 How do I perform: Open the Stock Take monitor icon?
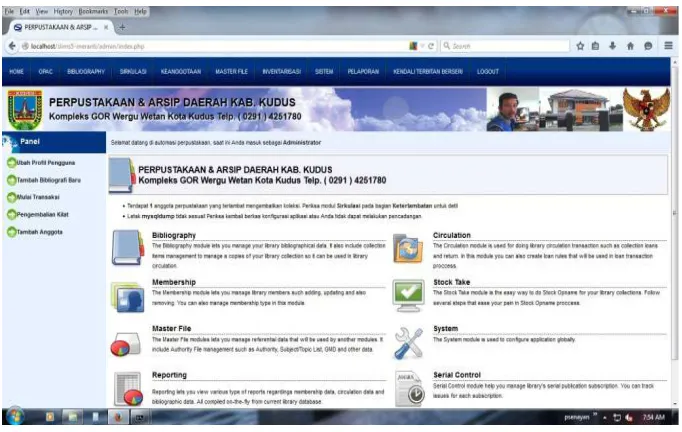click(x=408, y=295)
